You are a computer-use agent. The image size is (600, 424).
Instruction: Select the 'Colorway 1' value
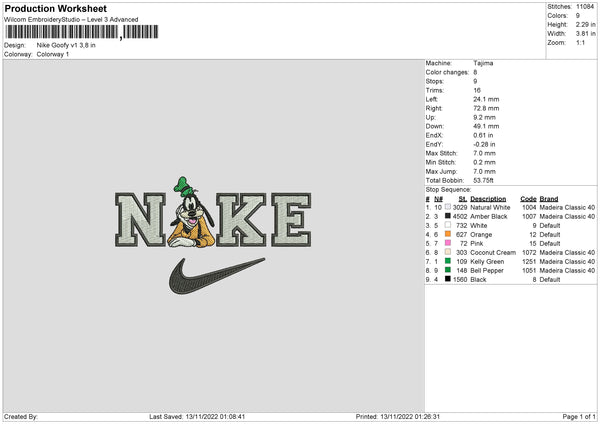53,54
